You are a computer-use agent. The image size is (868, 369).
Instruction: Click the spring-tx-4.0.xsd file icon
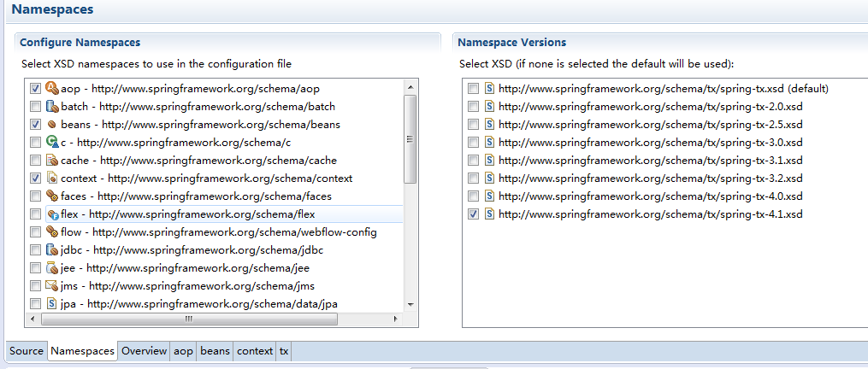tap(489, 196)
